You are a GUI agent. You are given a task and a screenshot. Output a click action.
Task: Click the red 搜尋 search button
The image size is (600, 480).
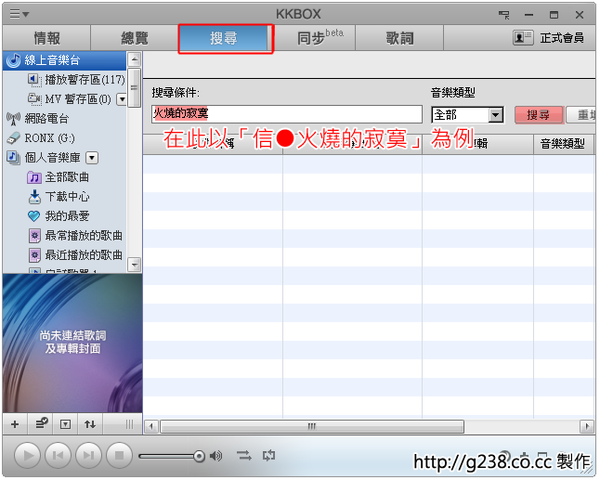pos(539,114)
